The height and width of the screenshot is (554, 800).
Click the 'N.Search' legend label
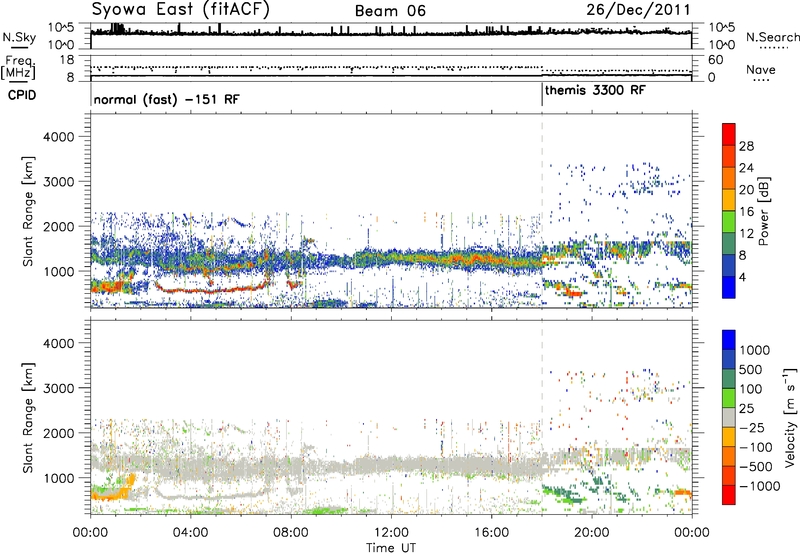[x=772, y=37]
